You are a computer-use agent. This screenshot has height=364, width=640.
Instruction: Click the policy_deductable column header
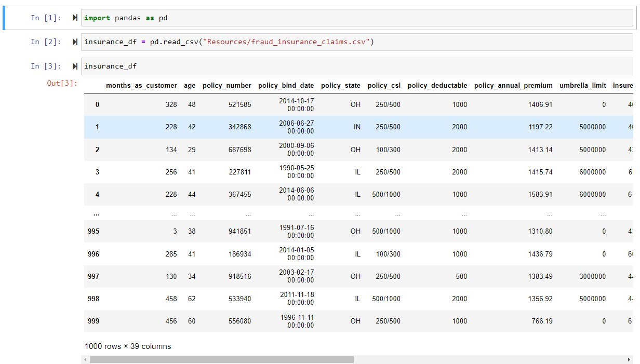(x=437, y=86)
